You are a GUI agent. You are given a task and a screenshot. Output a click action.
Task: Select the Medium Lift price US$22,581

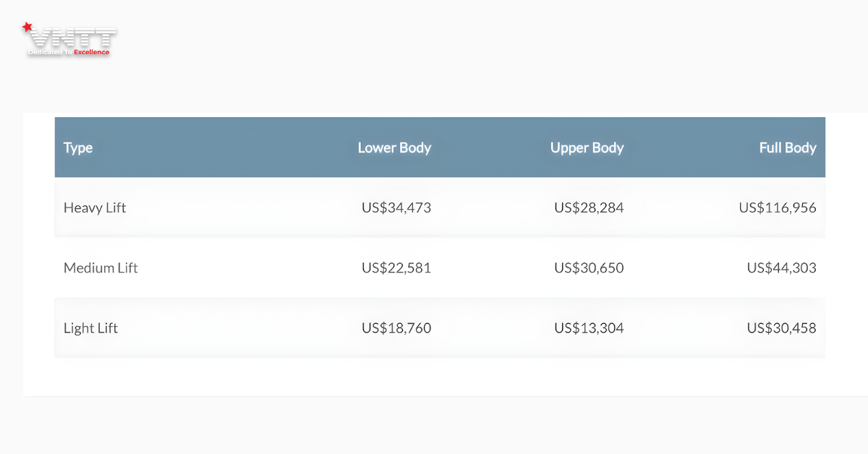pyautogui.click(x=396, y=267)
